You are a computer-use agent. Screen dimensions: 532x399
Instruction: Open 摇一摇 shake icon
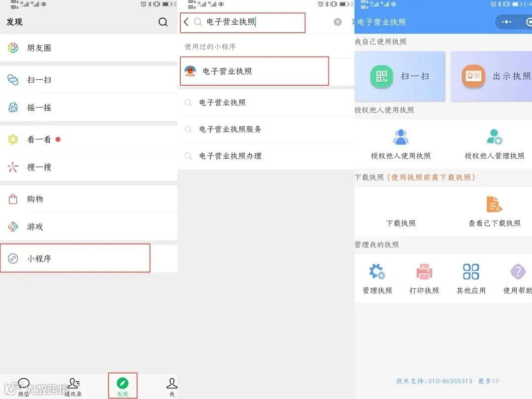click(13, 107)
